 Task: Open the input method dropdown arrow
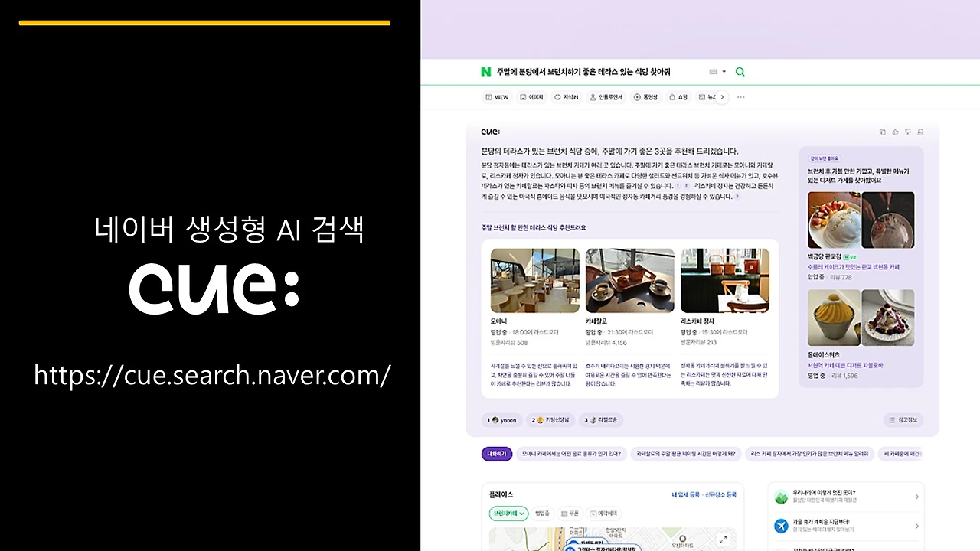click(724, 71)
